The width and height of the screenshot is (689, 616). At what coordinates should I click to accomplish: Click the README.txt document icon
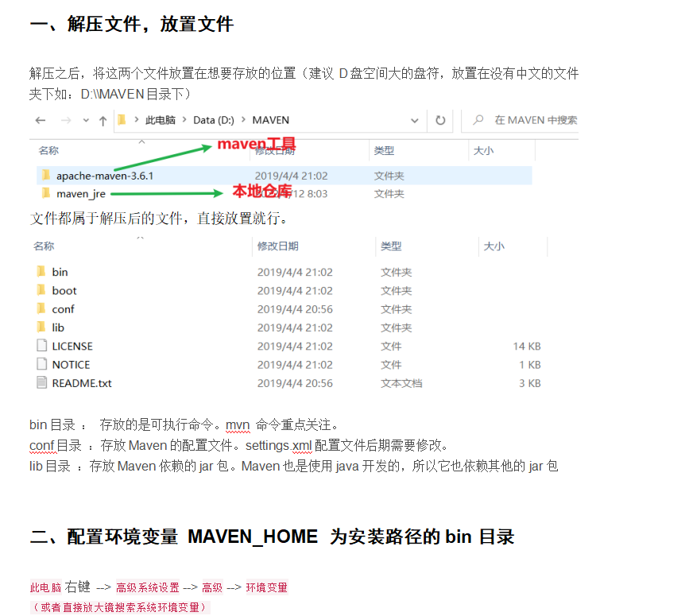pyautogui.click(x=42, y=382)
